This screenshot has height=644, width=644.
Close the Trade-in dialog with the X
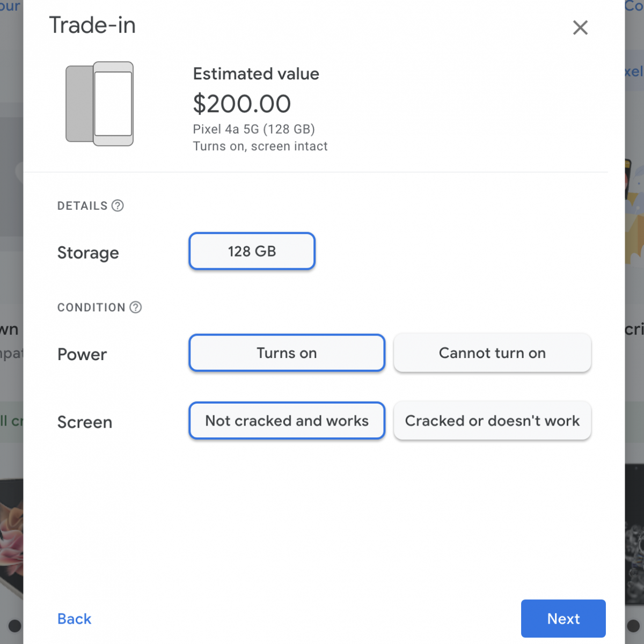click(580, 27)
